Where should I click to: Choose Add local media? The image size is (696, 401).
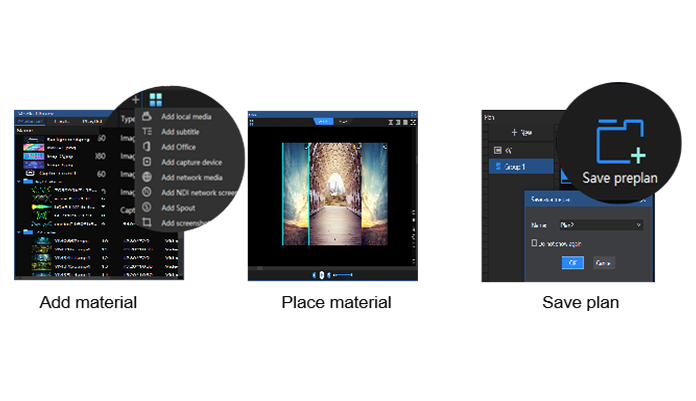pyautogui.click(x=186, y=117)
